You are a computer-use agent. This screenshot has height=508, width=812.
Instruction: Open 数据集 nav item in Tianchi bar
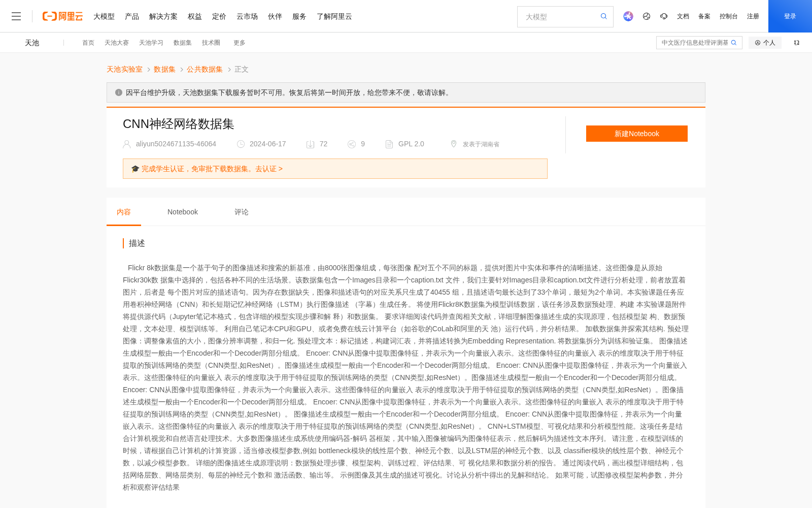pyautogui.click(x=183, y=43)
